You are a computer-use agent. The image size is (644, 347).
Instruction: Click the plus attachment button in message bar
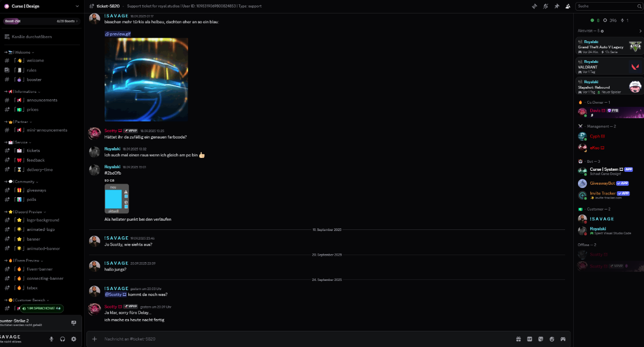tap(94, 339)
